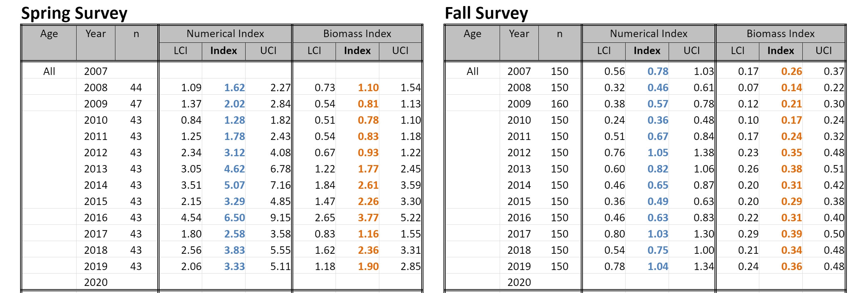868x293 pixels.
Task: Select Spring 2013 numerical UCI value 6.78
Action: [x=280, y=169]
